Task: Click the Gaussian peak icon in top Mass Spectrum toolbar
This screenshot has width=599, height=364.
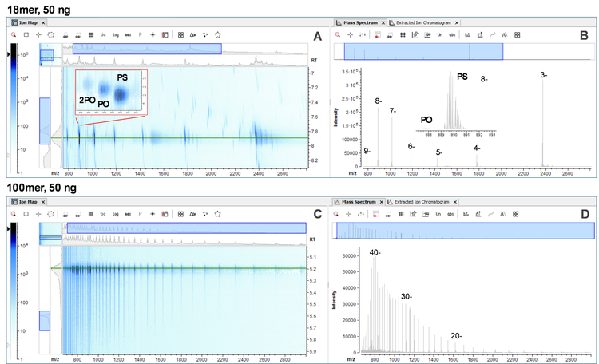Action: (x=504, y=35)
